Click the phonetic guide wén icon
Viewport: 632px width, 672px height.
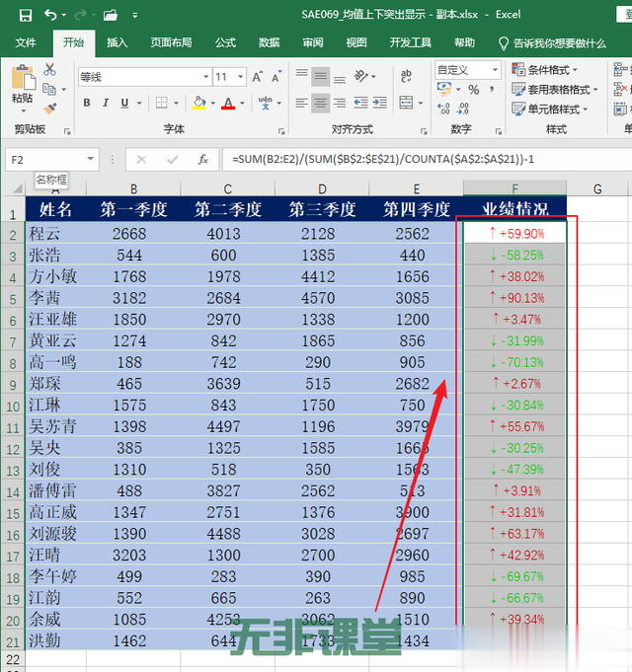[x=266, y=103]
